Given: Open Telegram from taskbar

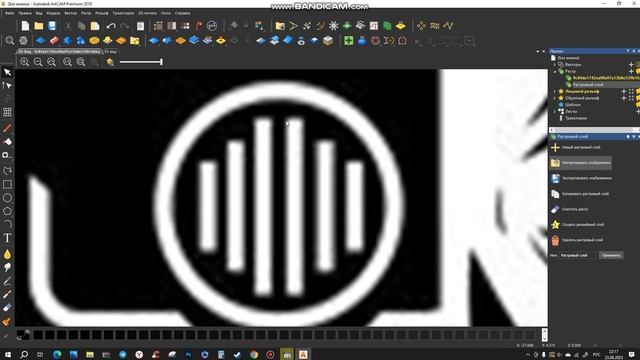Looking at the screenshot, I should click(x=123, y=354).
